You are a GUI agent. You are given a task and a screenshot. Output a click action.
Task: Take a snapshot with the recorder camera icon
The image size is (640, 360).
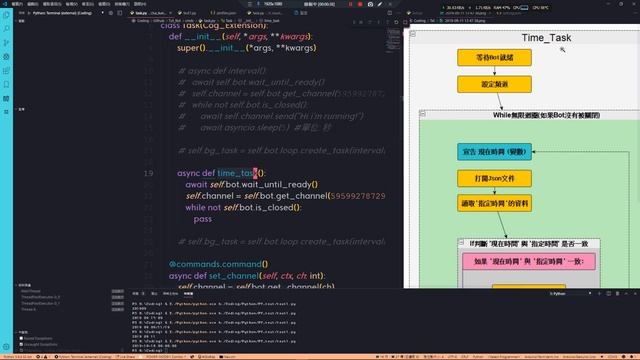[370, 4]
